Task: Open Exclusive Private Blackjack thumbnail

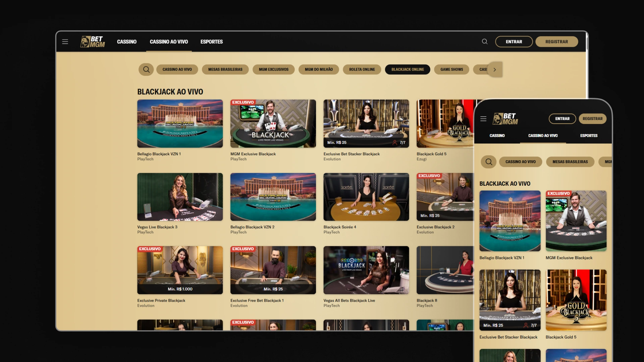Action: pyautogui.click(x=180, y=270)
